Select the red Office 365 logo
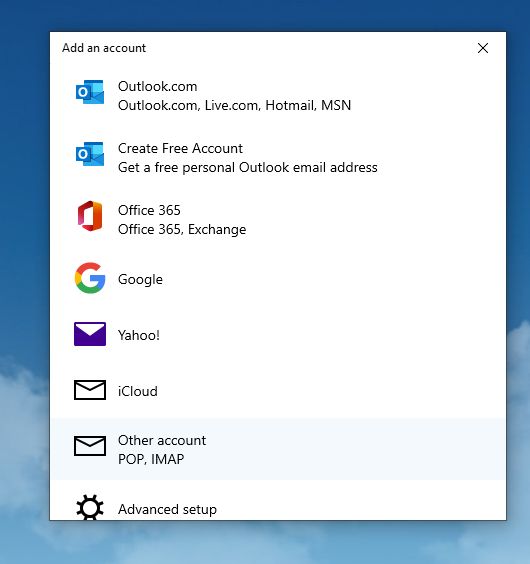 90,216
